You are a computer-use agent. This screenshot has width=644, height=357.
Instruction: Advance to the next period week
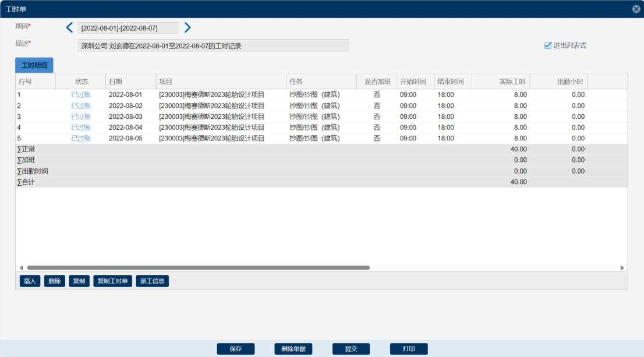[187, 27]
